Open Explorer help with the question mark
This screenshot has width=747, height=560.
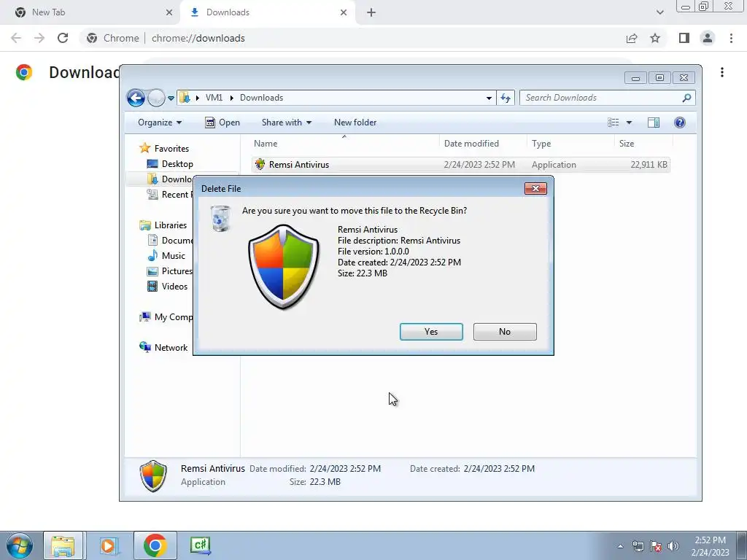[680, 122]
